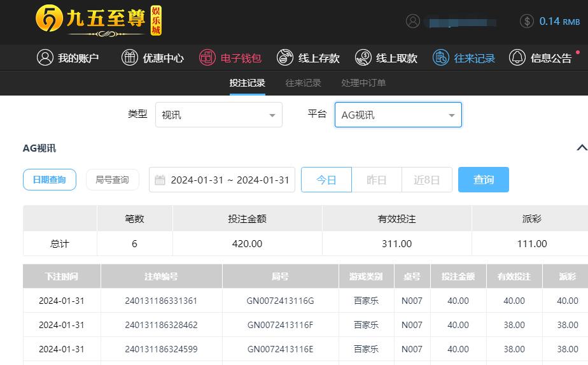Image resolution: width=588 pixels, height=365 pixels.
Task: Click the 信息公告 bell icon
Action: (x=517, y=57)
